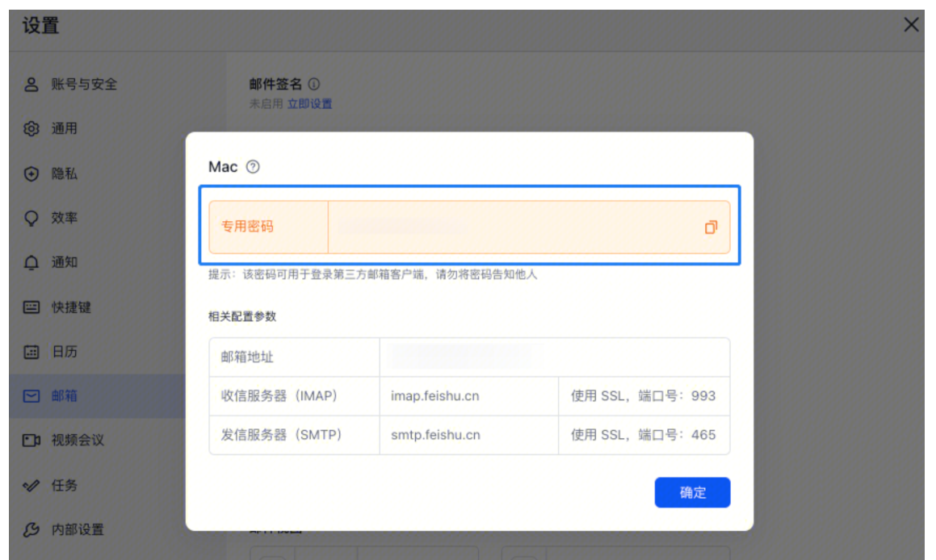Click the info icon beside 邮件签名
936x560 pixels.
(x=314, y=84)
